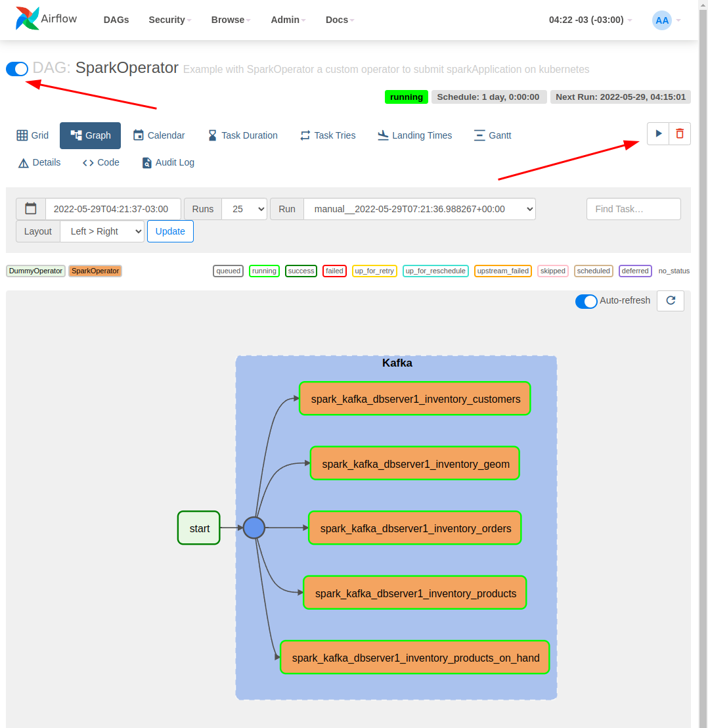Image resolution: width=708 pixels, height=728 pixels.
Task: Open the manual run selection dropdown
Action: pos(420,209)
